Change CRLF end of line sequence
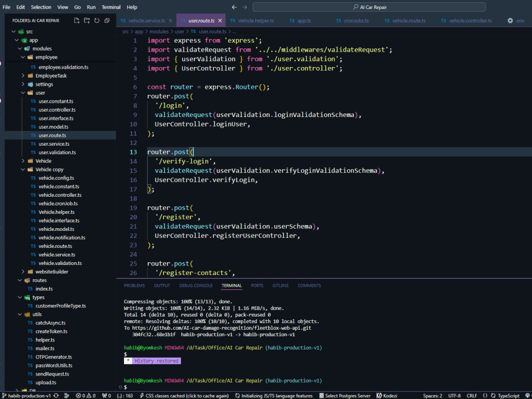 click(471, 396)
